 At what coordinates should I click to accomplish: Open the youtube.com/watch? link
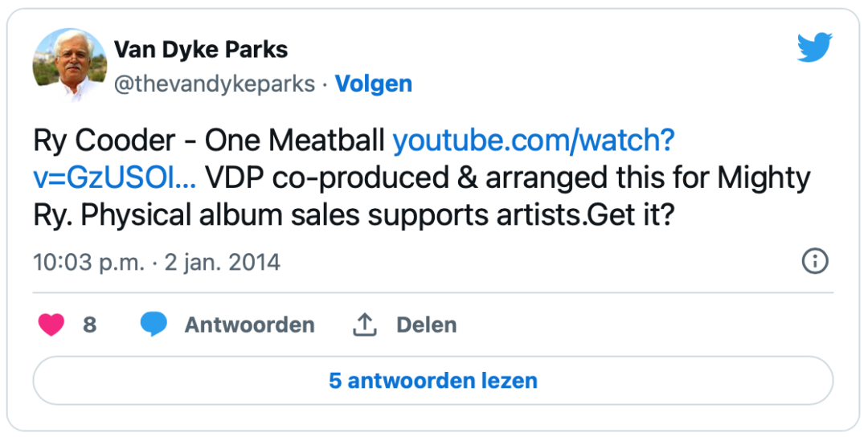pos(534,141)
